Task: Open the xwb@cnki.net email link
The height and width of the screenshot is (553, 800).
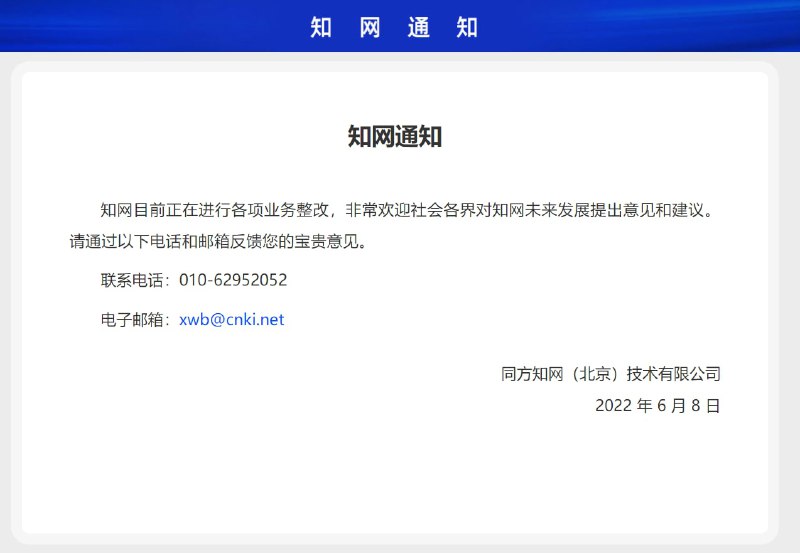Action: click(232, 320)
